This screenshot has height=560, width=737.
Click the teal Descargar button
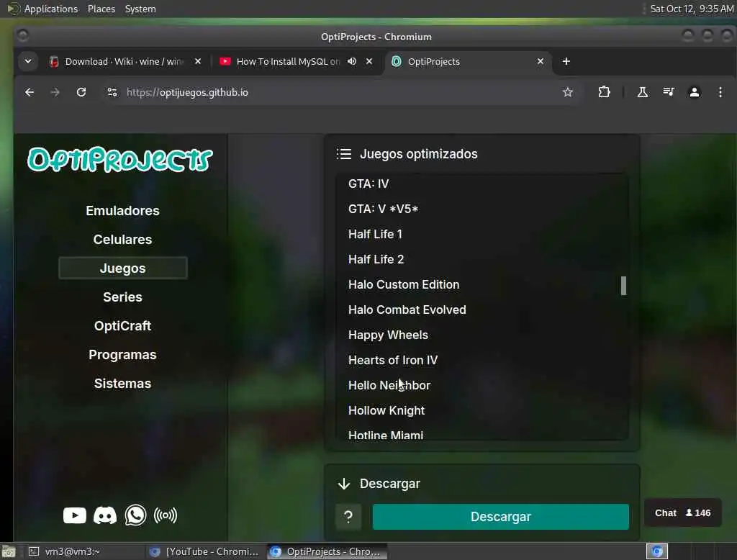[x=501, y=517]
